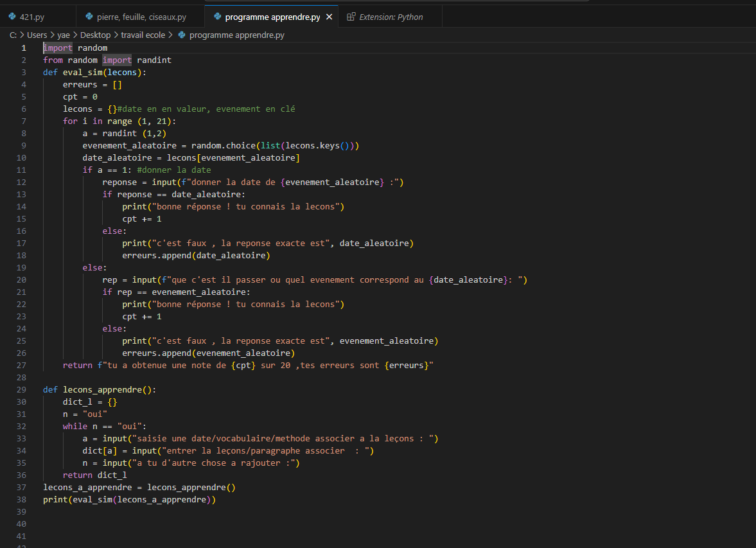Click the Python icon on programme apprendre.py tab

click(216, 15)
